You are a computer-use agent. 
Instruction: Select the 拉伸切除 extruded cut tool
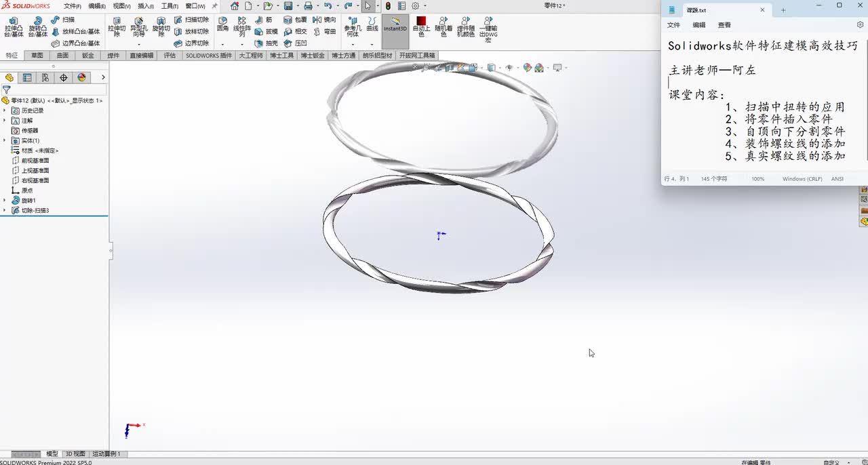click(117, 27)
